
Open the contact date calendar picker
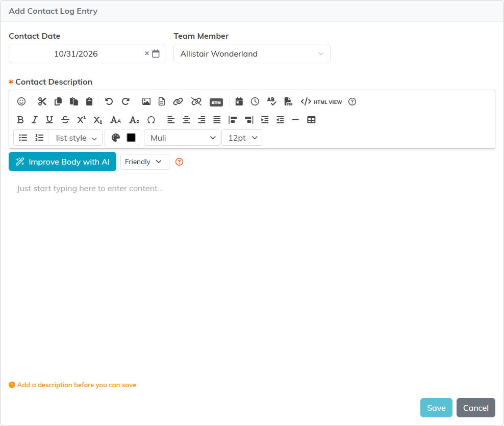(x=156, y=54)
